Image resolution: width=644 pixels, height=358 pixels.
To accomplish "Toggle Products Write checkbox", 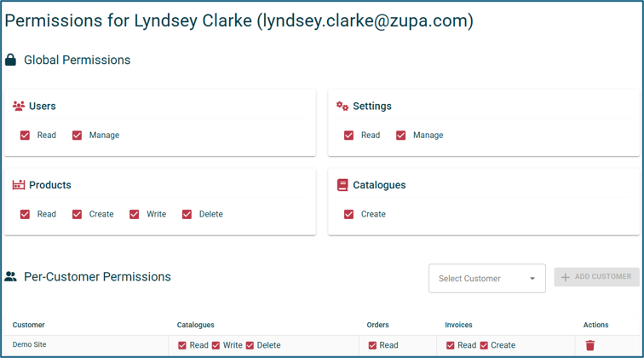I will coord(135,214).
